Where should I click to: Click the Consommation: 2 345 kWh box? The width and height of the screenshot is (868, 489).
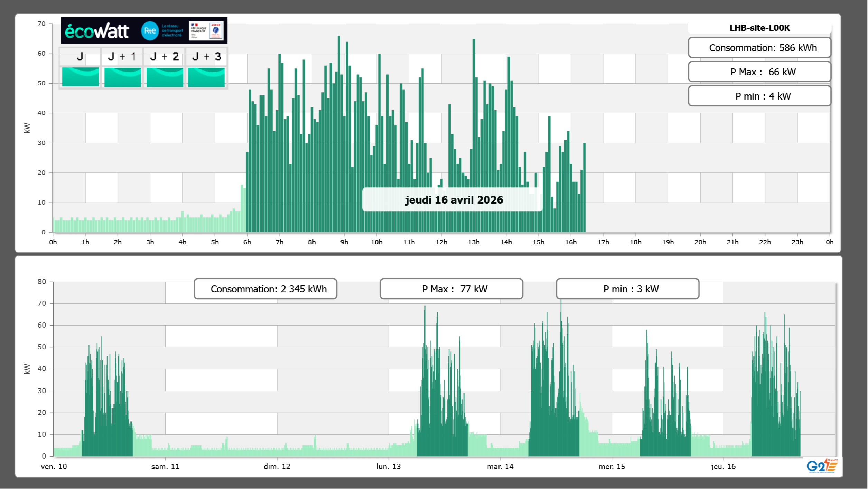point(265,289)
